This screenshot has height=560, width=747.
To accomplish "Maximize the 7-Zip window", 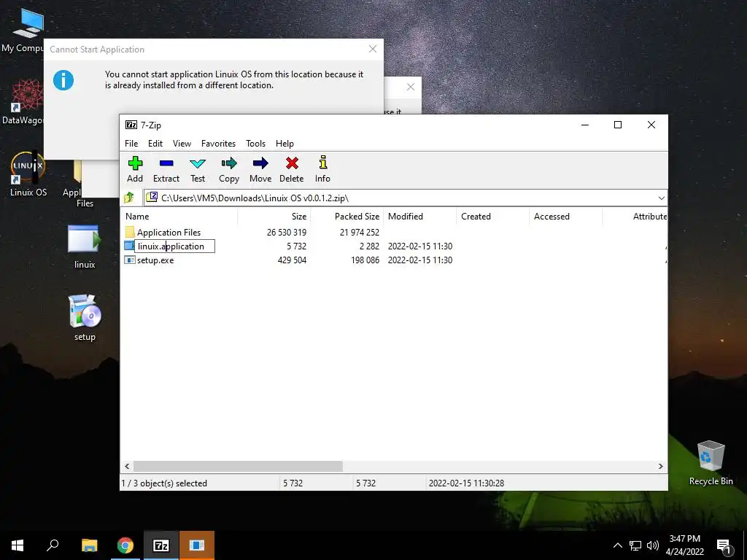I will click(618, 125).
